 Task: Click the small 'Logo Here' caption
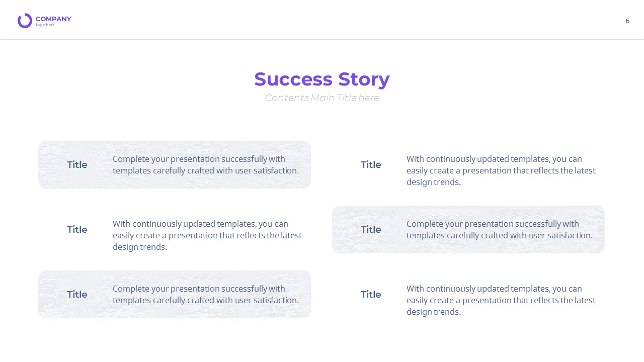click(45, 25)
